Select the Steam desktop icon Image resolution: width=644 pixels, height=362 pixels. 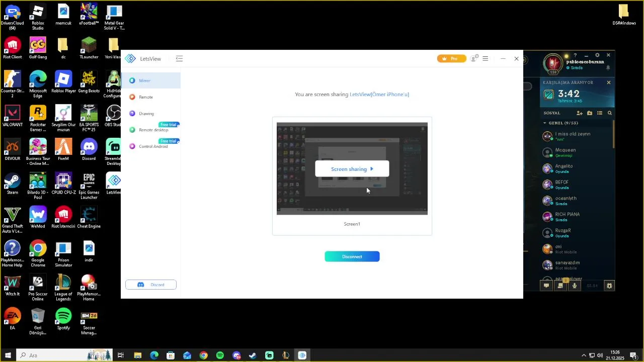[13, 184]
